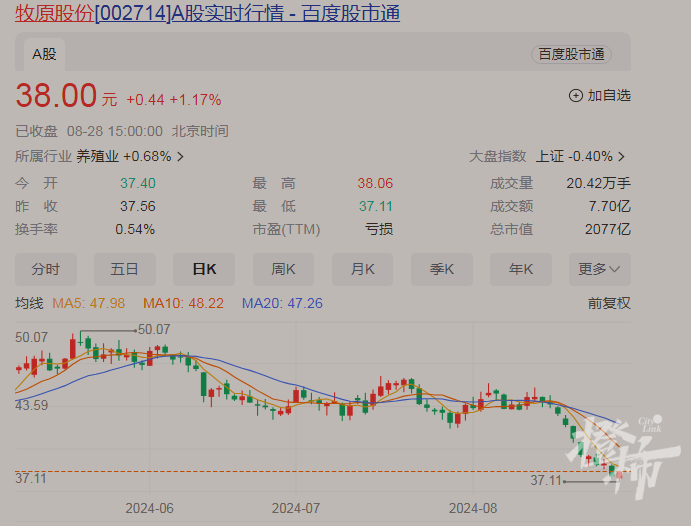
Task: Click the 总市值 value 2077亿
Action: [608, 230]
